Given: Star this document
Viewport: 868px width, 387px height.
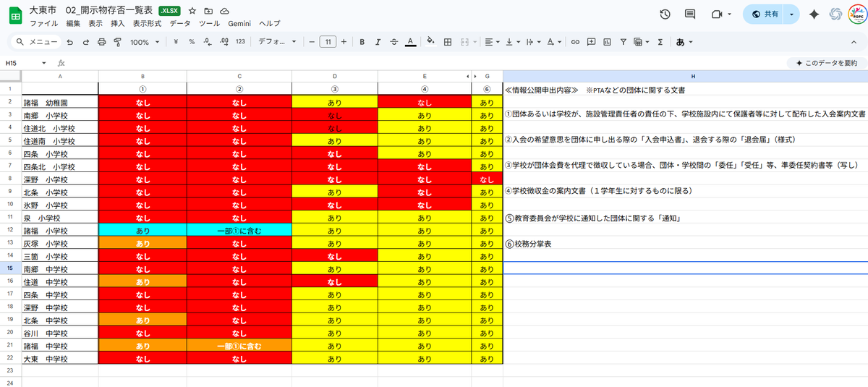Looking at the screenshot, I should point(192,11).
